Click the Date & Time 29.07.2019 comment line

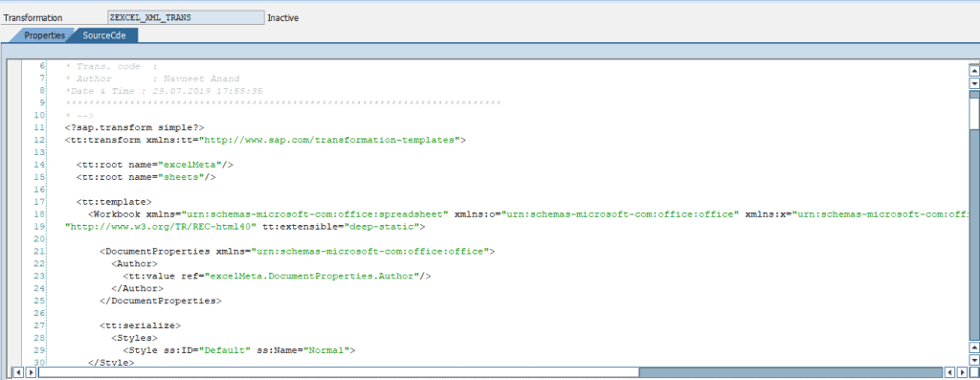(x=164, y=91)
